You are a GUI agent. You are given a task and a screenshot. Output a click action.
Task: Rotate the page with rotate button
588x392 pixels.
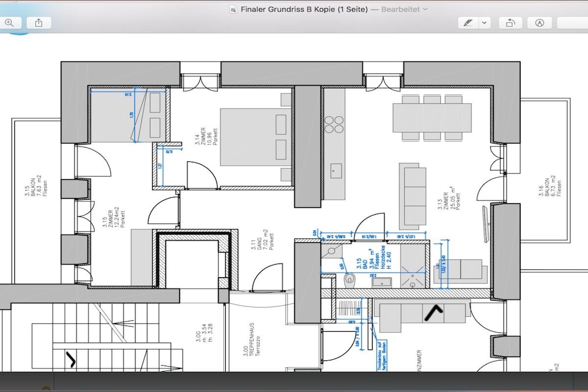click(510, 23)
